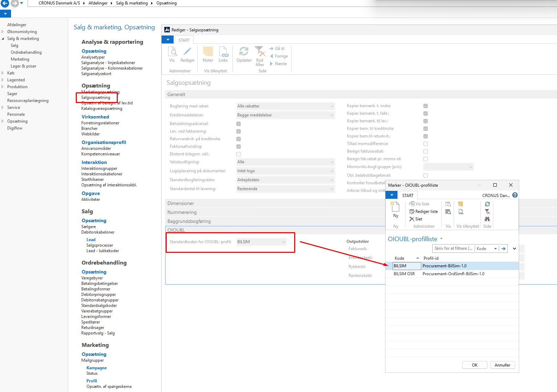The height and width of the screenshot is (392, 557).
Task: Expand the Dimensioner section
Action: tap(181, 203)
